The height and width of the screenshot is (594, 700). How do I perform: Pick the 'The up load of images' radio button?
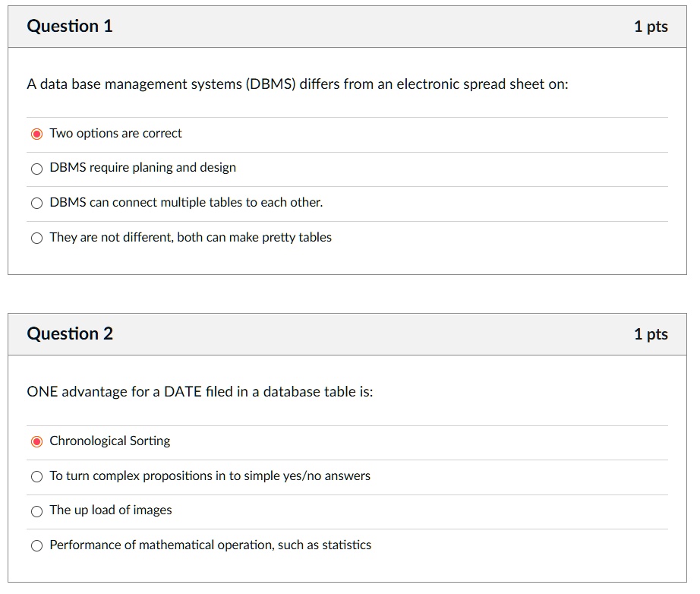click(x=36, y=511)
